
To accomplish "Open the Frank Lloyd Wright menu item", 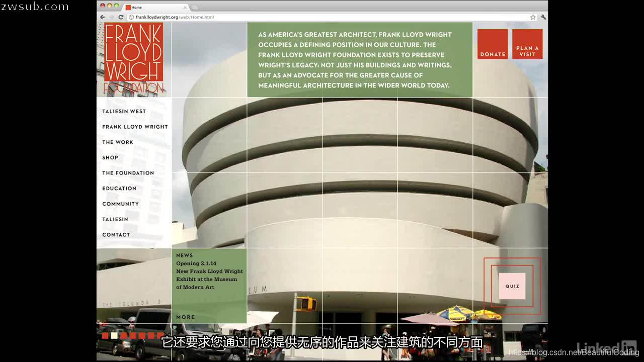I will (x=135, y=127).
